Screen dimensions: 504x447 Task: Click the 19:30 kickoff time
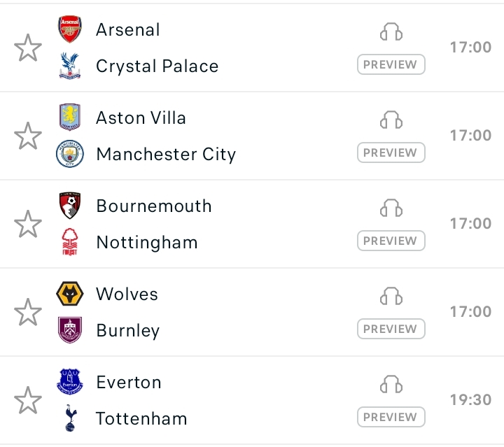tap(470, 399)
